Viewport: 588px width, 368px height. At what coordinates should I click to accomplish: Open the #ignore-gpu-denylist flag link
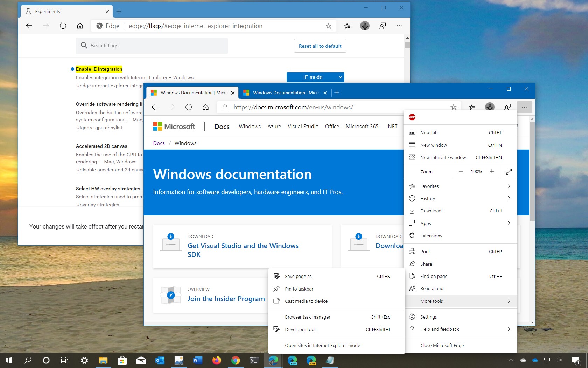pos(99,128)
